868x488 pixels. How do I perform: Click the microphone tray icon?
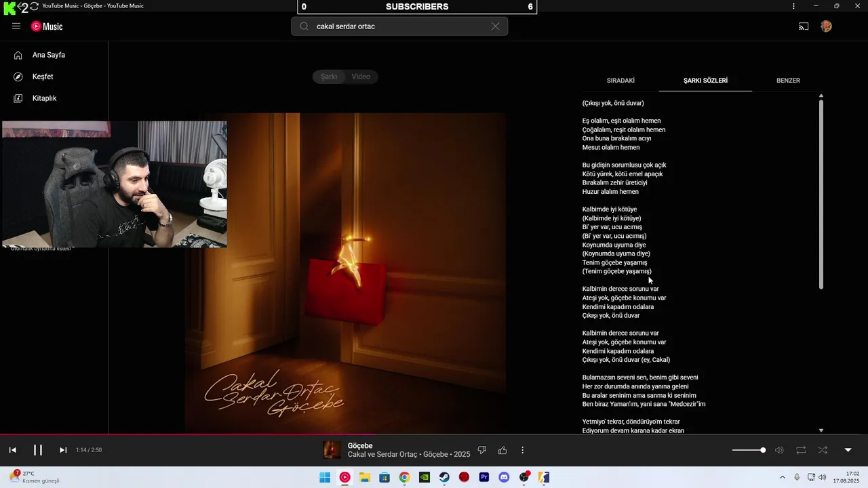pos(797,477)
